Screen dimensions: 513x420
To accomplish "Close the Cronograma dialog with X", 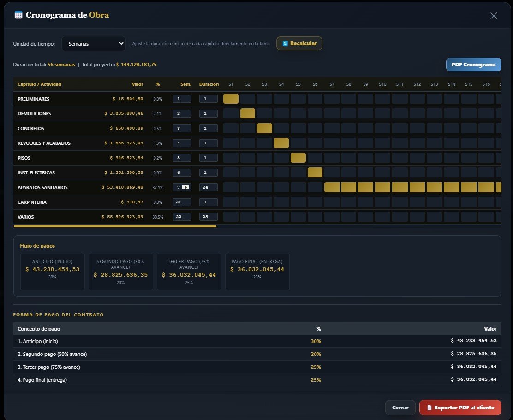I will [x=494, y=16].
